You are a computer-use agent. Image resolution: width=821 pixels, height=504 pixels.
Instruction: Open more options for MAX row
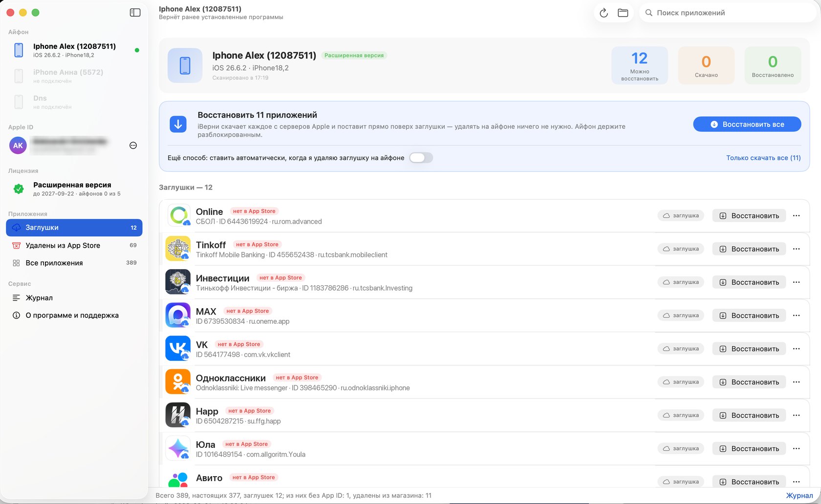[x=796, y=315]
